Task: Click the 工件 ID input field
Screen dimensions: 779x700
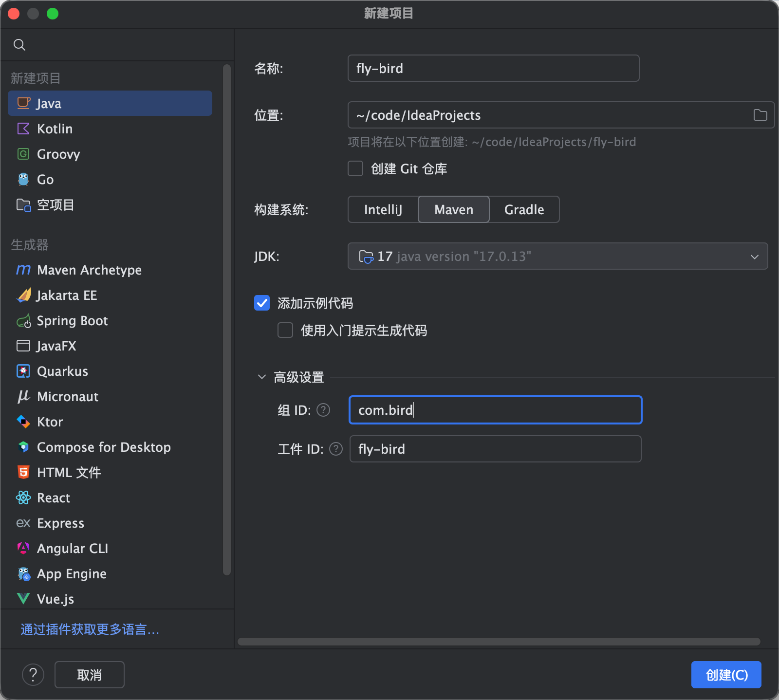Action: point(496,449)
